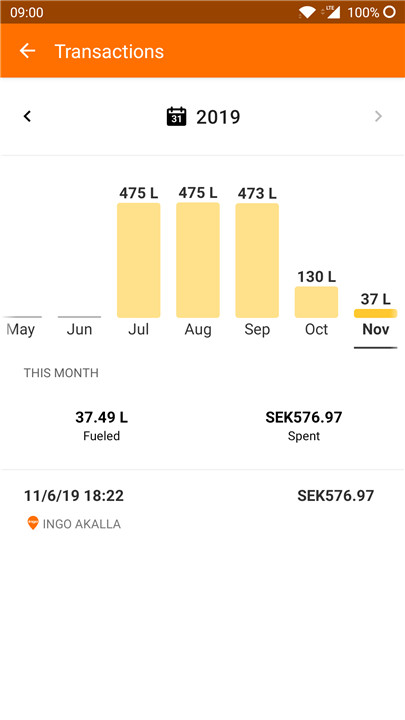The width and height of the screenshot is (405, 720).
Task: Select the Jun month label
Action: tap(79, 329)
